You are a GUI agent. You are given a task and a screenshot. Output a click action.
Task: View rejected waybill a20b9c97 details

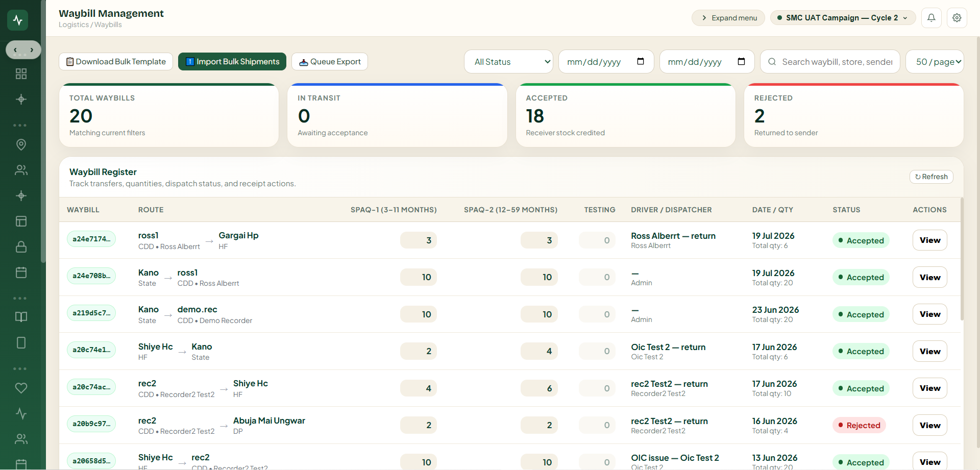coord(930,425)
